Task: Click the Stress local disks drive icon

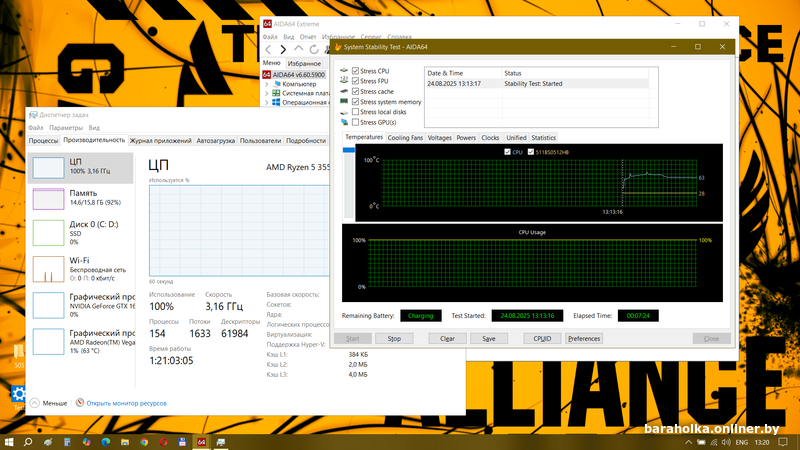Action: pos(344,112)
